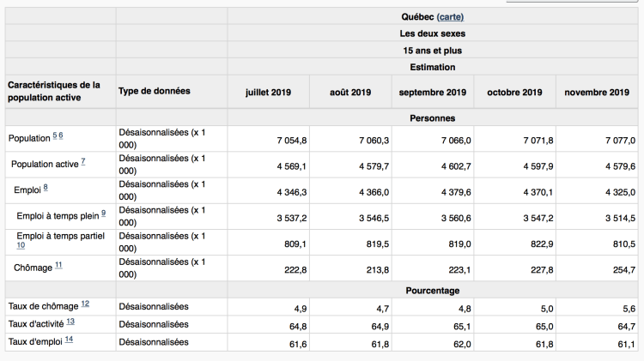Click footnote 9 on Emploi à temps plein

pos(103,213)
